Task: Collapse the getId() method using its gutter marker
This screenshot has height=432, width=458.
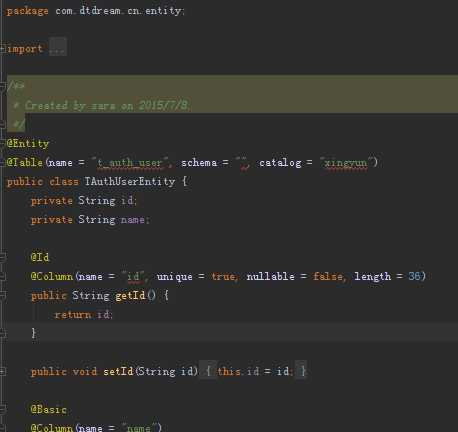Action: tap(2, 295)
